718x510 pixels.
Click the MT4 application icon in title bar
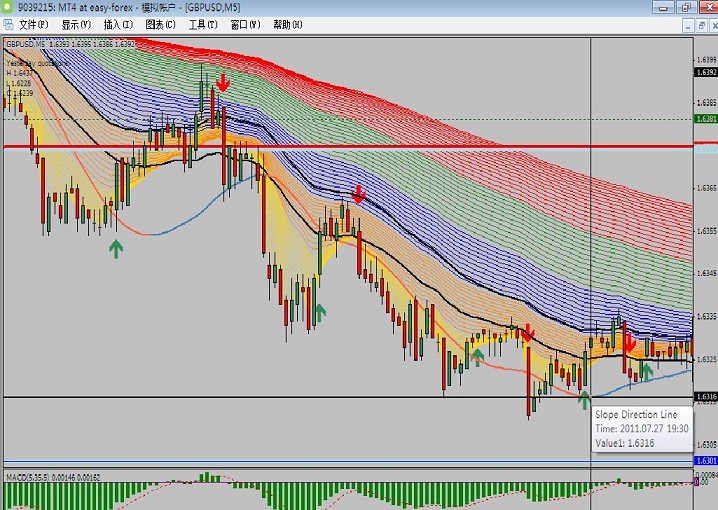tap(8, 8)
